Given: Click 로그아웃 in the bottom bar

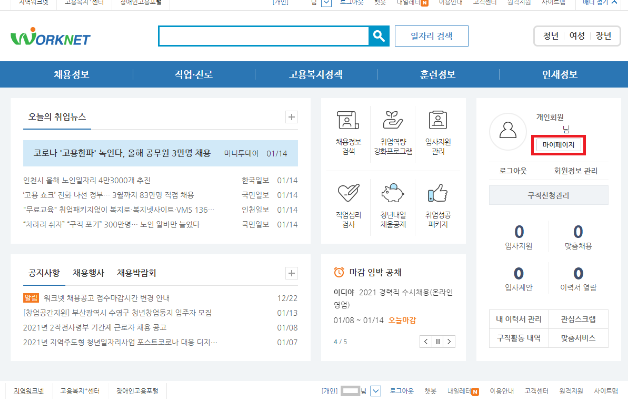Looking at the screenshot, I should pos(402,391).
